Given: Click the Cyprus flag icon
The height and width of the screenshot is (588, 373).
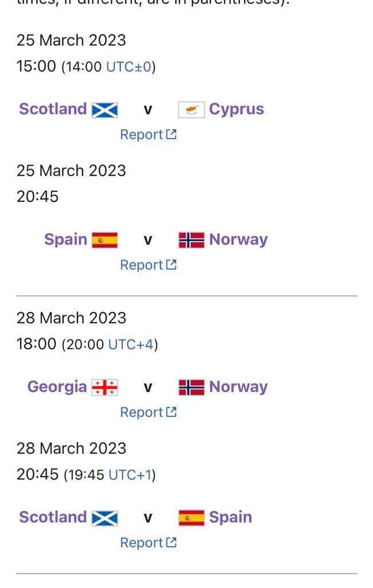Looking at the screenshot, I should click(x=191, y=110).
